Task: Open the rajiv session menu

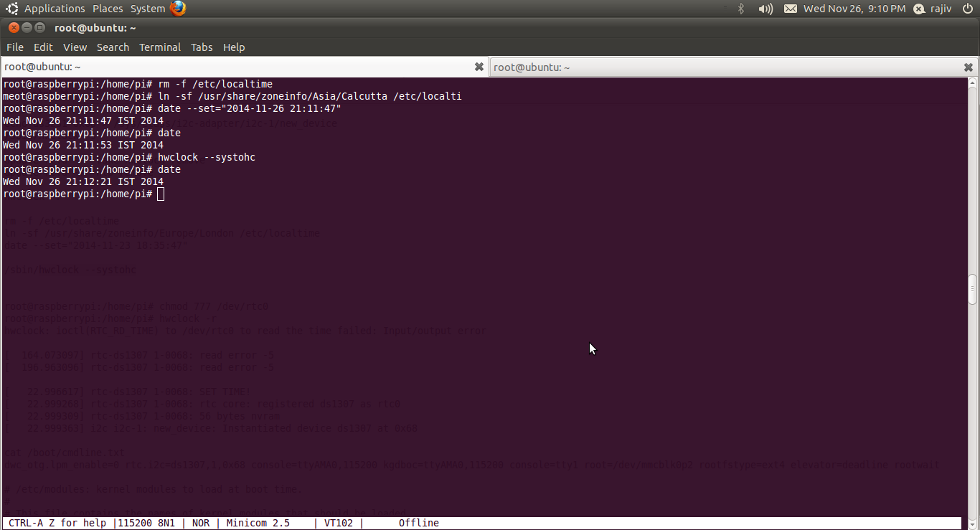Action: click(x=941, y=9)
